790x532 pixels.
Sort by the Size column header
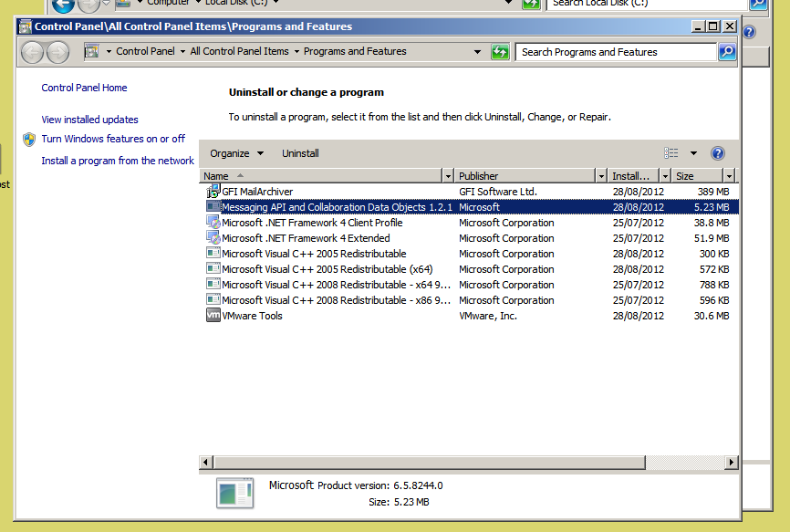[x=698, y=176]
